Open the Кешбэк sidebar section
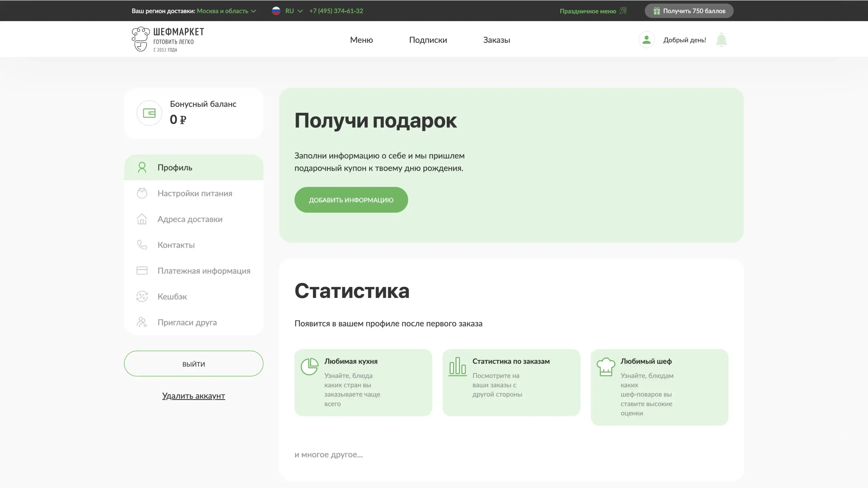Screen dimensions: 868x488 click(172, 297)
